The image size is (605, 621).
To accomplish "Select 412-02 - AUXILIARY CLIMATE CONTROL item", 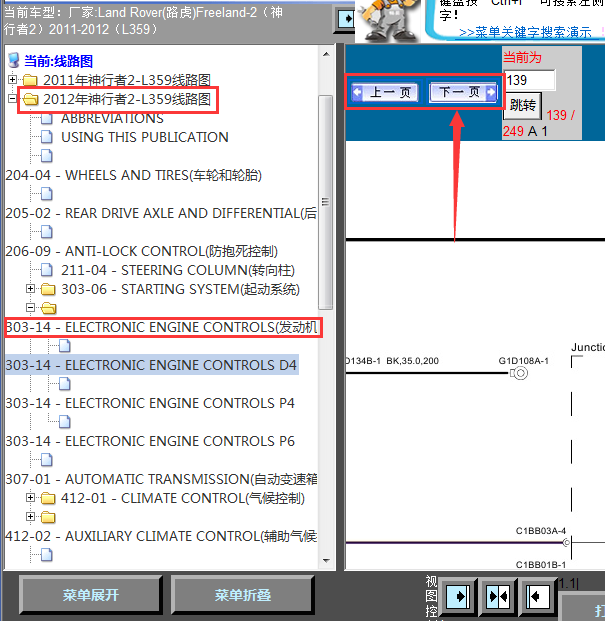I will (x=161, y=537).
